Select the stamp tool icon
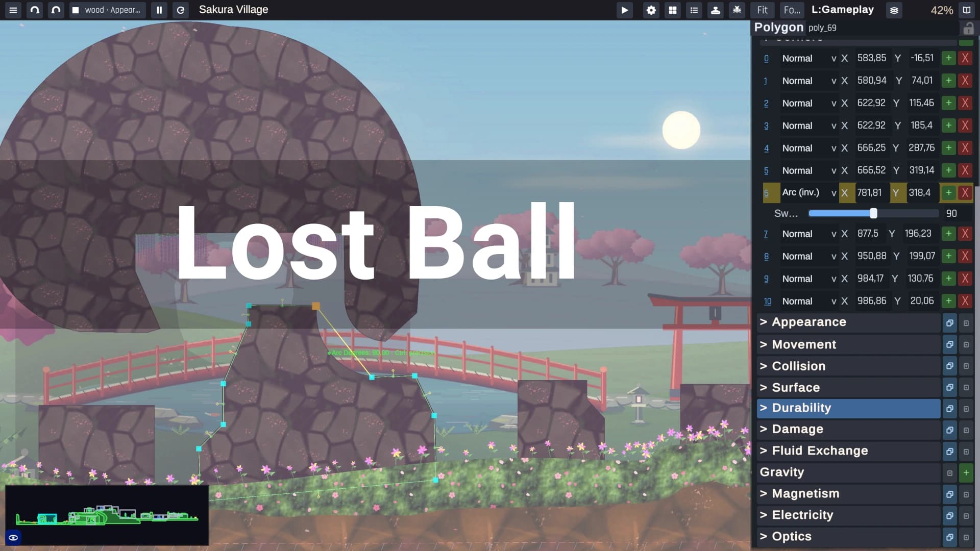The width and height of the screenshot is (980, 551). 715,10
